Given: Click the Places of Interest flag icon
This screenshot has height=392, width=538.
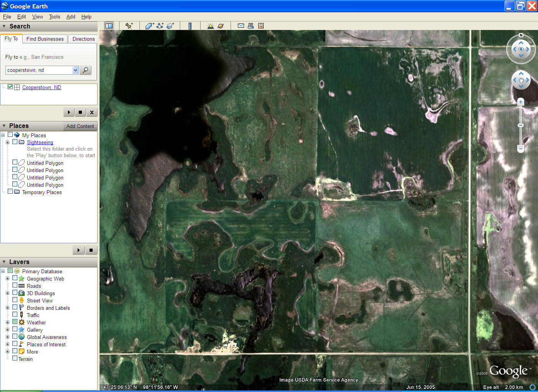Looking at the screenshot, I should coord(22,344).
